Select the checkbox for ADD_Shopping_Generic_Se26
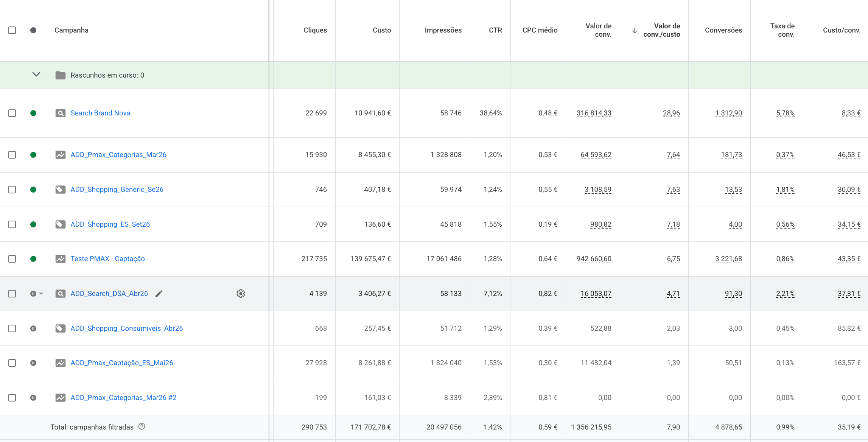The width and height of the screenshot is (868, 442). 12,190
